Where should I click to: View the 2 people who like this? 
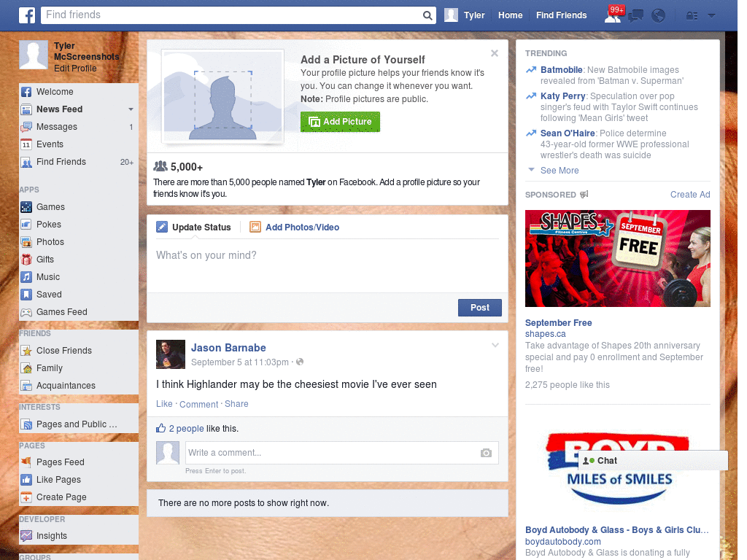[186, 429]
